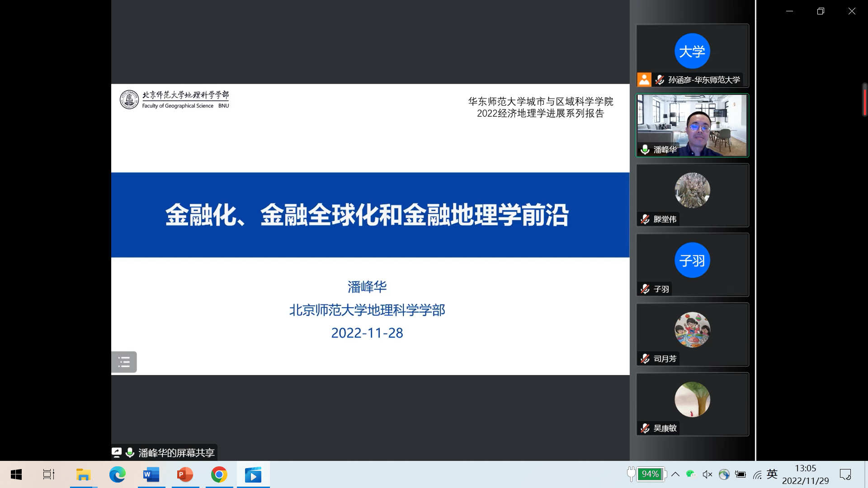
Task: Click the muted microphone icon for 滕堂伟
Action: [x=645, y=219]
